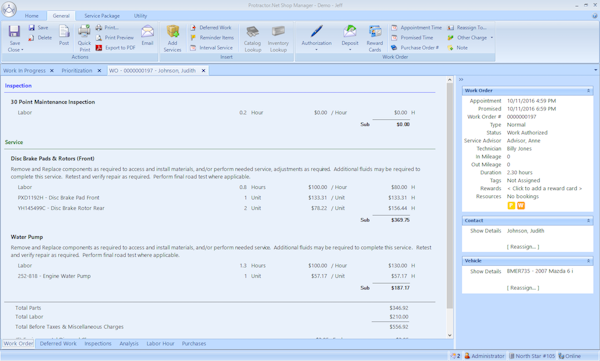This screenshot has width=600, height=361.
Task: Set Promised Time
Action: pos(412,38)
